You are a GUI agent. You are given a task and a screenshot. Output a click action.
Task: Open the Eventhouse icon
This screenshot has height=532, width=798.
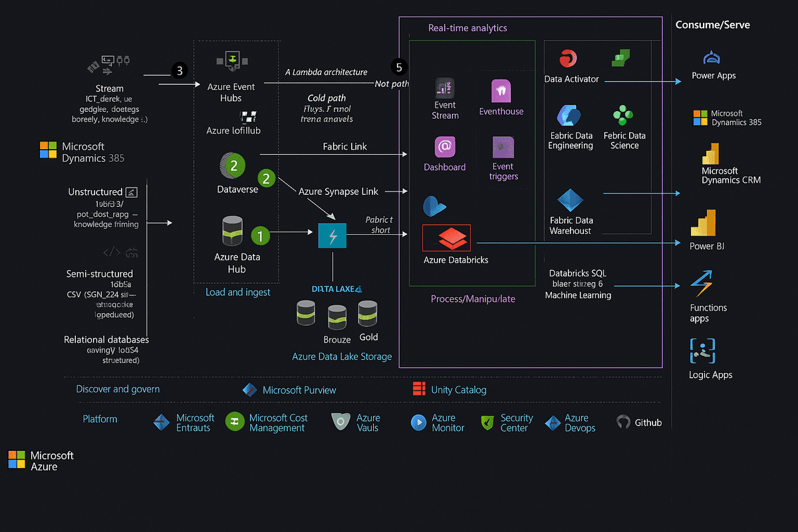coord(500,91)
